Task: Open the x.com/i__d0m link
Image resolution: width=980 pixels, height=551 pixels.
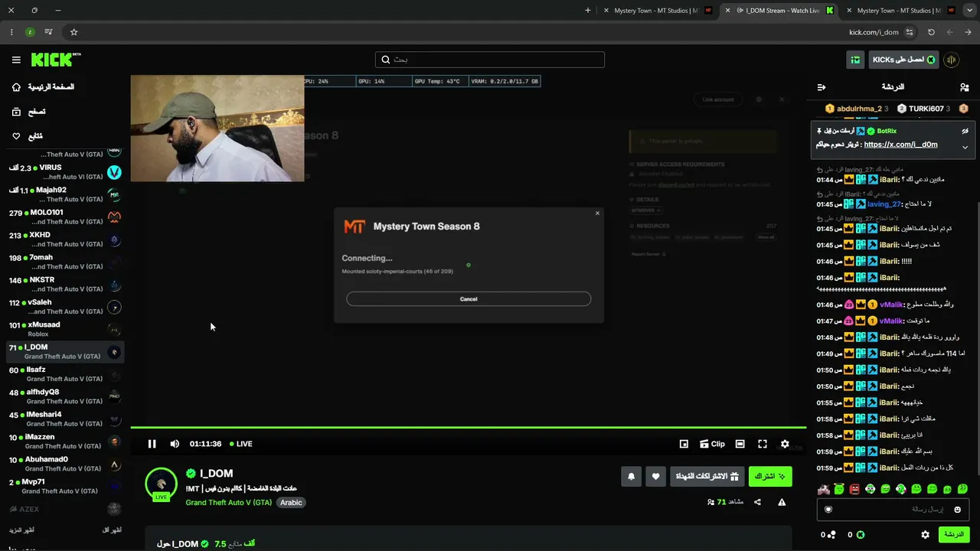Action: tap(900, 144)
